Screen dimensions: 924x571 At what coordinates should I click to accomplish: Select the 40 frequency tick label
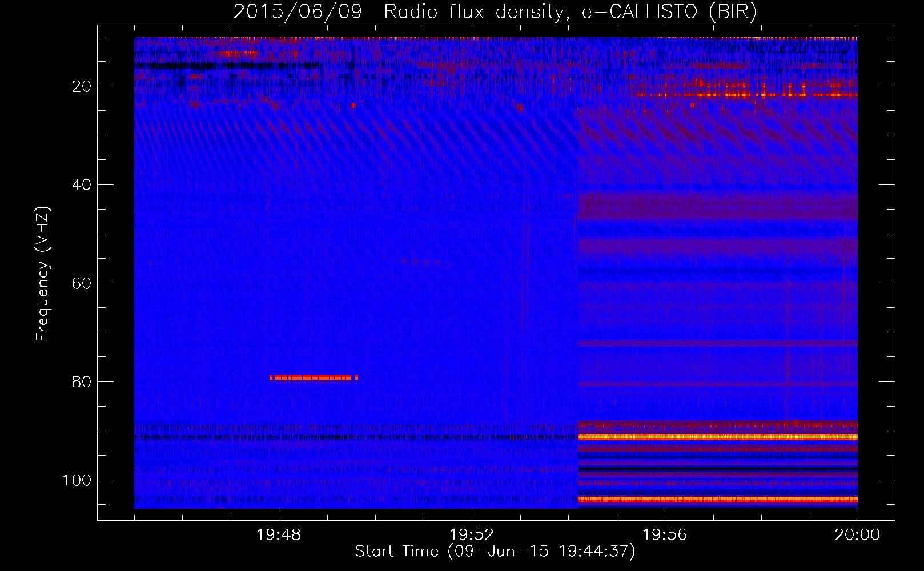tap(82, 185)
